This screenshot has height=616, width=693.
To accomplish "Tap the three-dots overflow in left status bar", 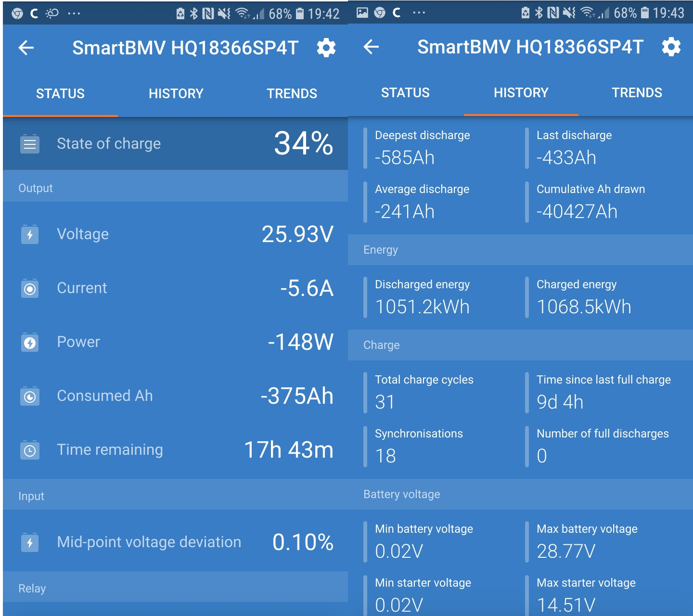I will pos(74,13).
